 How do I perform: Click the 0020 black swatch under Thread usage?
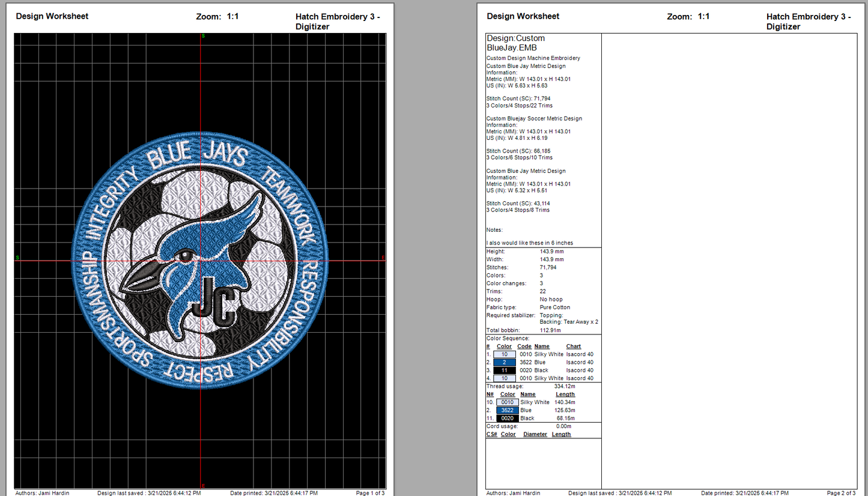[508, 418]
